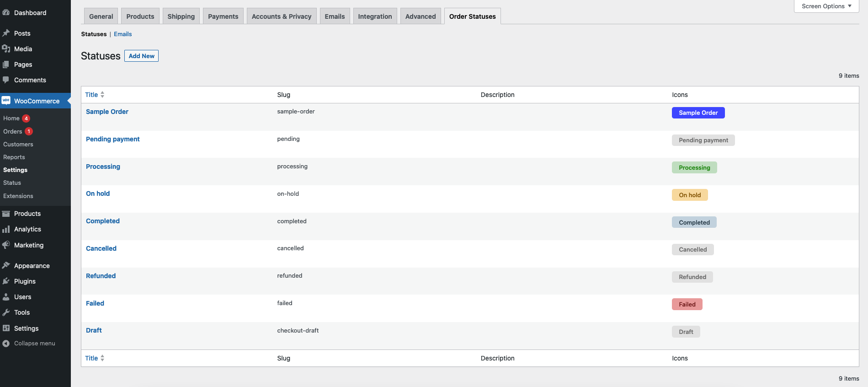Click the red Failed status badge

[x=687, y=305]
